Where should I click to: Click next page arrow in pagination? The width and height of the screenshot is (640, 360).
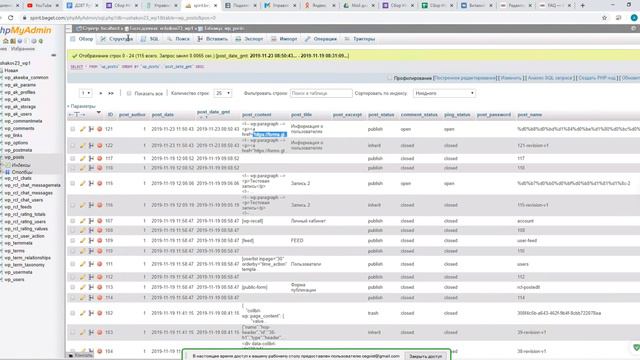[x=101, y=93]
